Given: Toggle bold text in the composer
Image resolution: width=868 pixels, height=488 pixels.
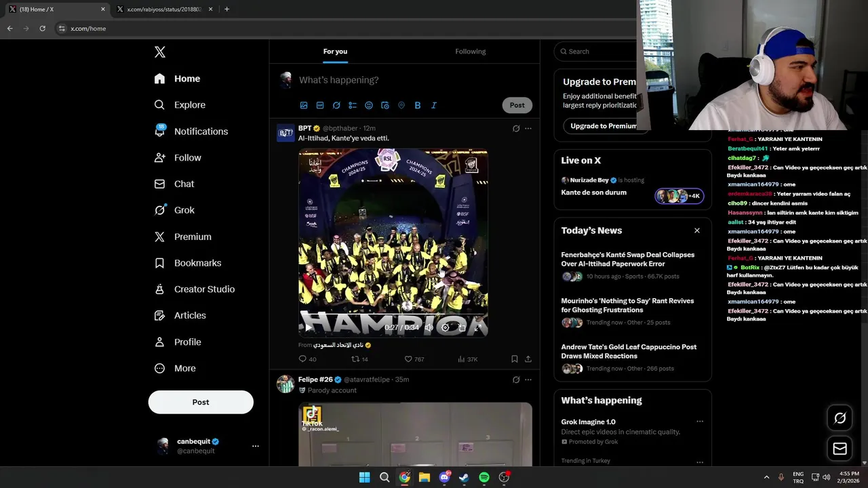Looking at the screenshot, I should click(x=418, y=105).
